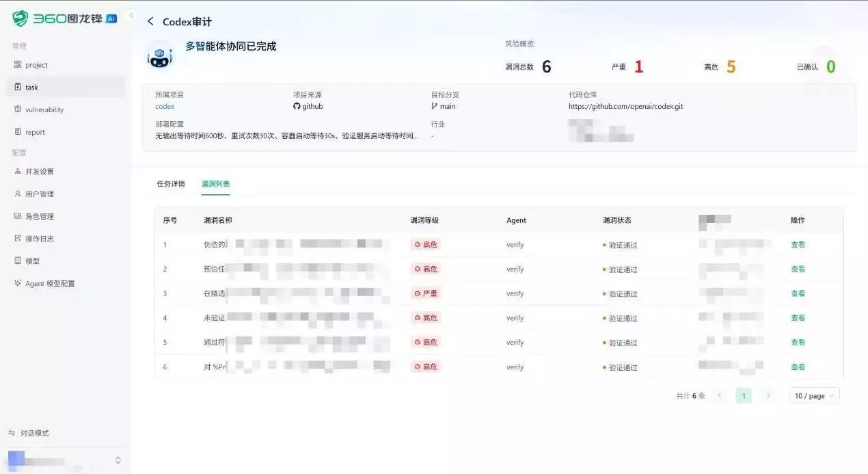Image resolution: width=868 pixels, height=474 pixels.
Task: Click the robot avatar icon
Action: tap(160, 55)
